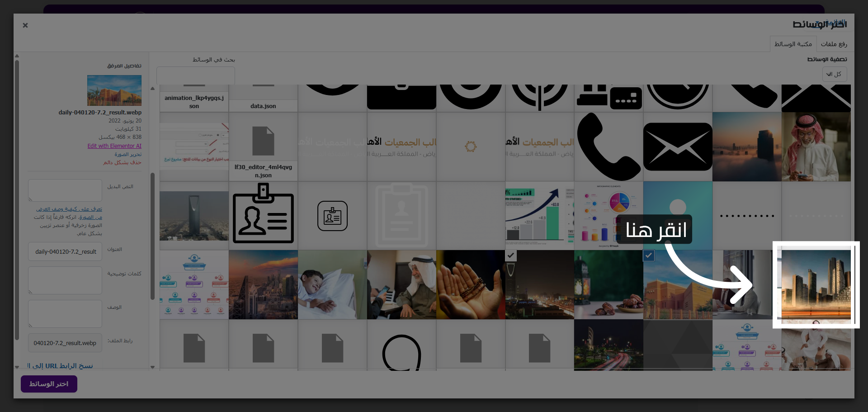Uncheck the selected night city thumbnail checkbox
Viewport: 868px width, 412px height.
click(x=511, y=256)
